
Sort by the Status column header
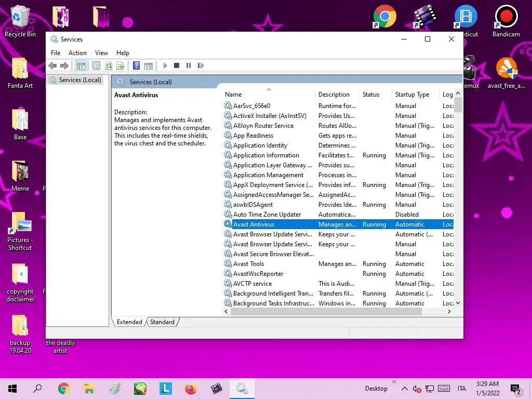tap(375, 95)
